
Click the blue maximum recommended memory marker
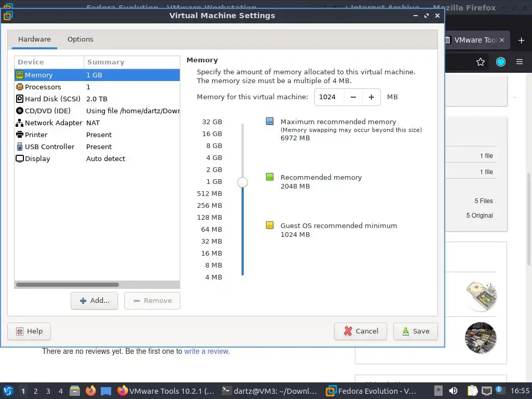point(270,122)
